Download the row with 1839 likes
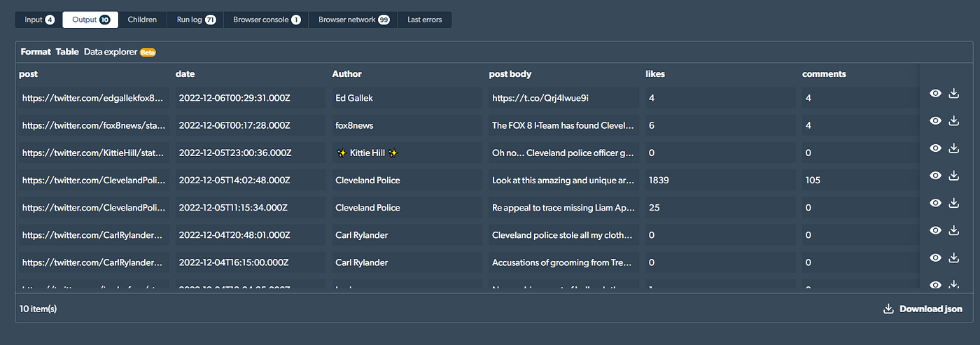The image size is (980, 345). click(953, 175)
